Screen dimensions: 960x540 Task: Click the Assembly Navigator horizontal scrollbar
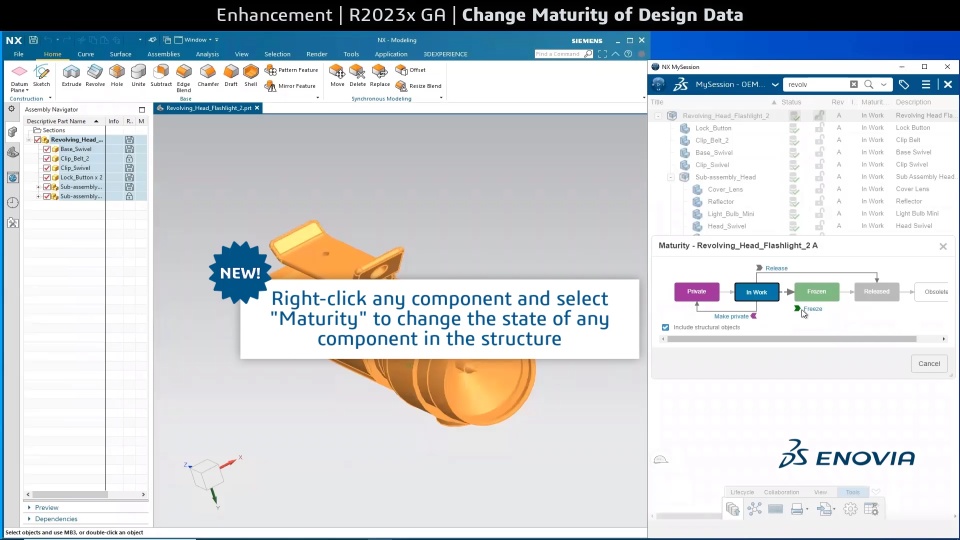pos(70,494)
